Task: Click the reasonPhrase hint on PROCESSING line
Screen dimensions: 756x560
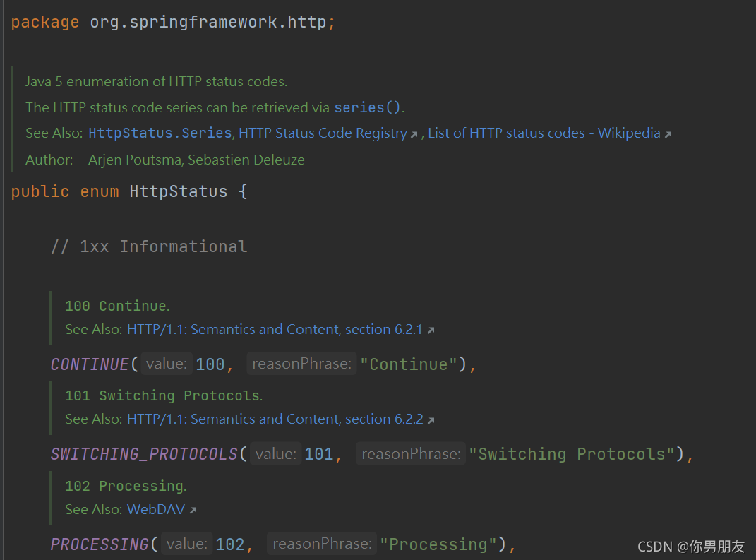Action: tap(322, 544)
